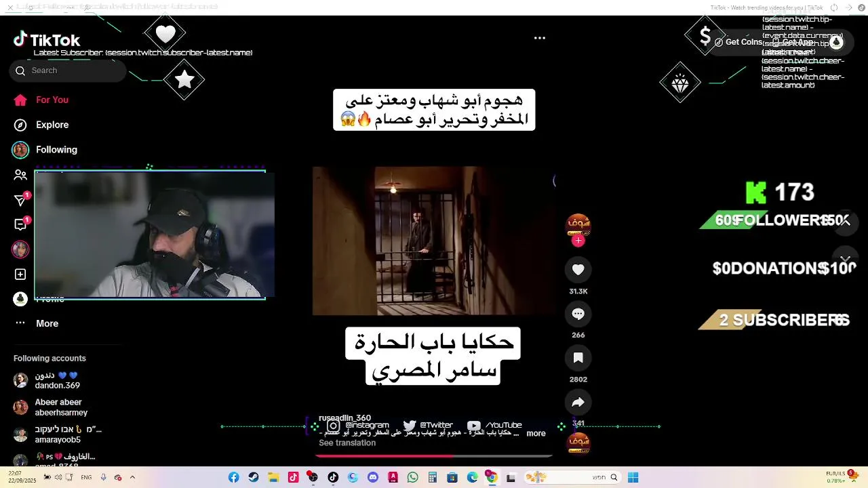This screenshot has width=868, height=488.
Task: Open the comments bubble icon
Action: (578, 314)
